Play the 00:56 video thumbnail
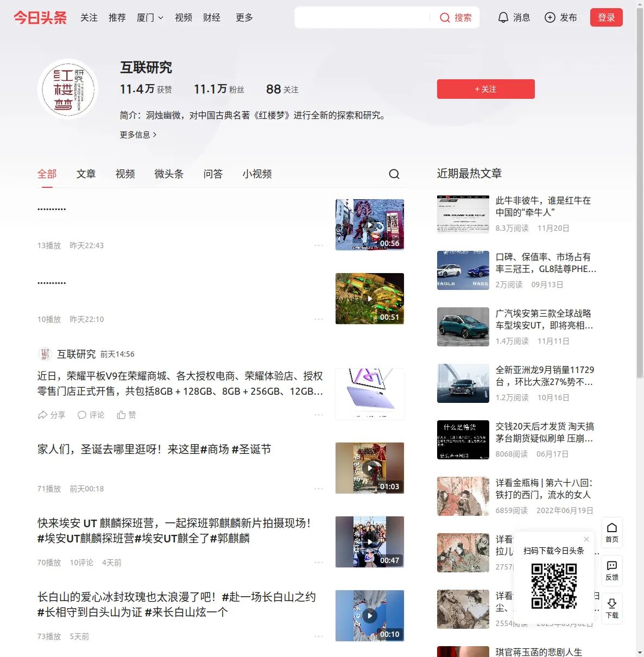 pyautogui.click(x=370, y=225)
